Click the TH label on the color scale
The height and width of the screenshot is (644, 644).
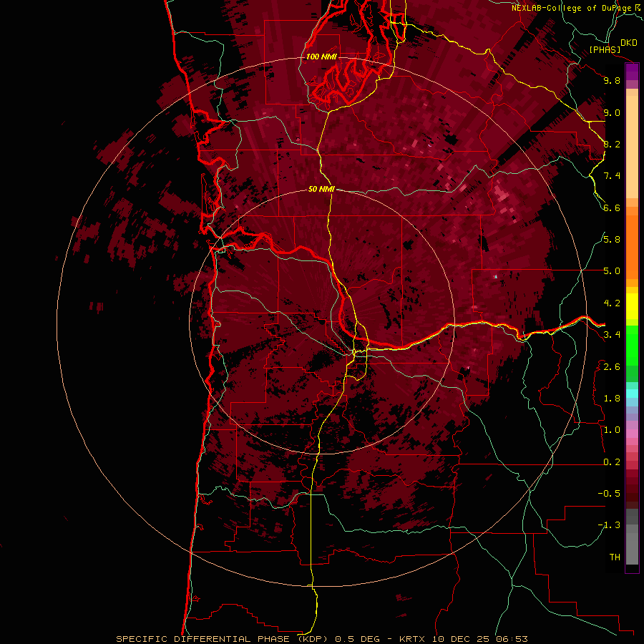(x=615, y=557)
